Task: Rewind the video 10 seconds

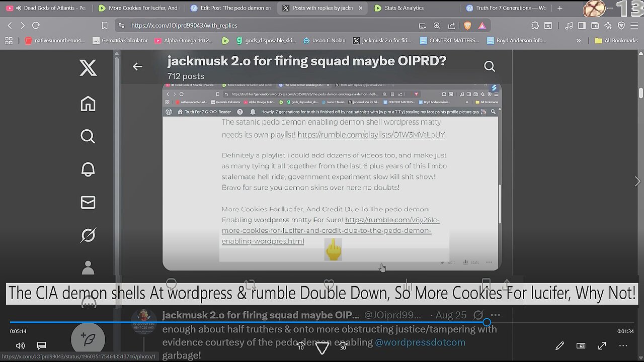Action: (x=301, y=346)
